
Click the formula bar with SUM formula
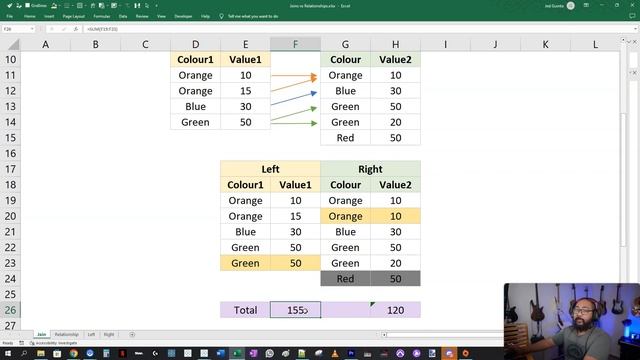click(359, 29)
